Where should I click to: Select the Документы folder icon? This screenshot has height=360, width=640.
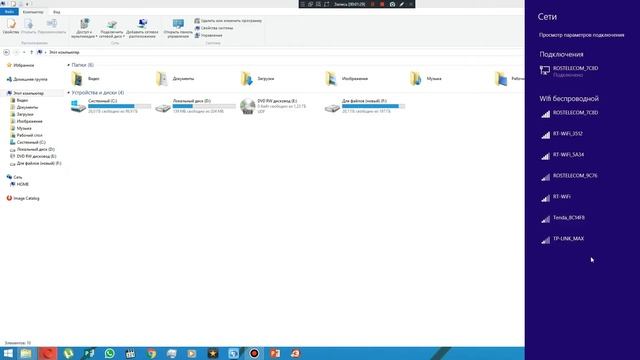pos(162,78)
